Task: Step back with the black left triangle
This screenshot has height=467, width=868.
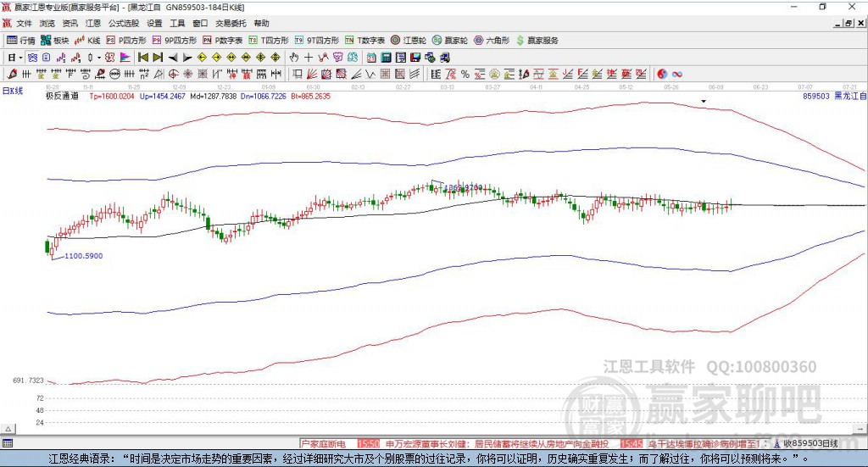Action: 173,58
